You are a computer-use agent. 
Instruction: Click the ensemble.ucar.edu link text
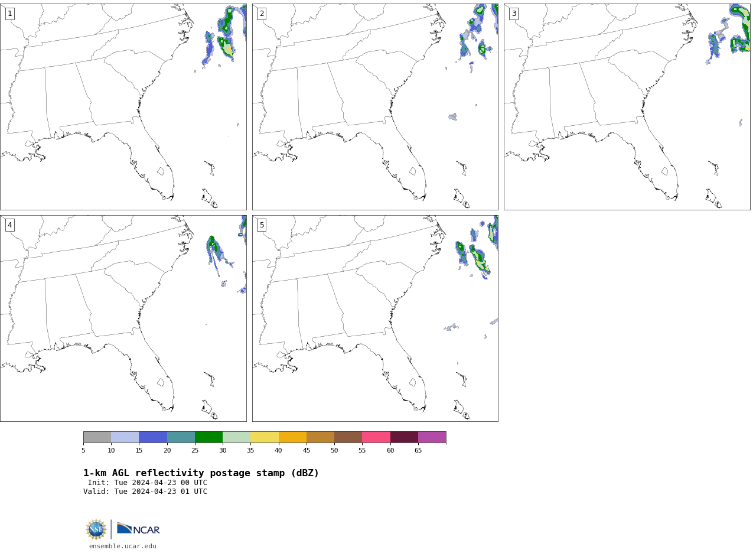123,547
